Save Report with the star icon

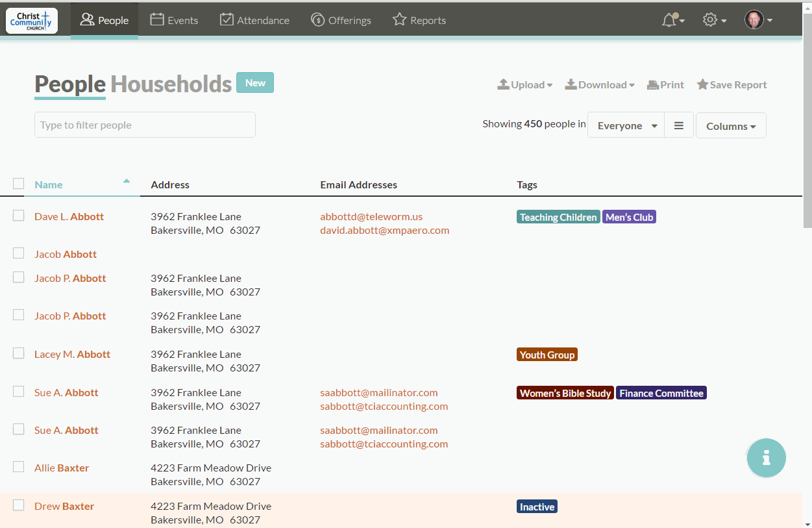pos(732,84)
